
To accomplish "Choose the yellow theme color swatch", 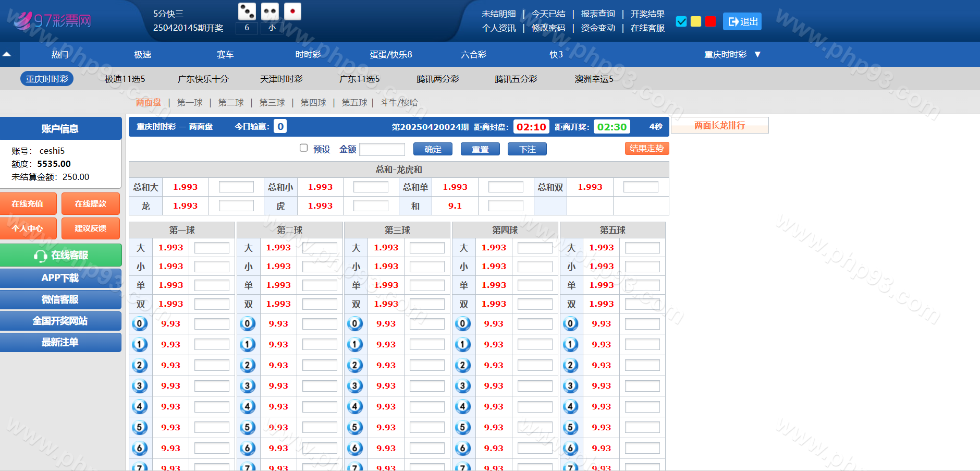I will coord(695,21).
